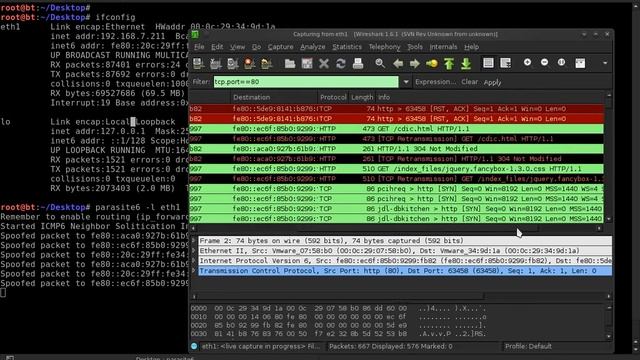
Task: Zoom in the packet text
Action: pos(527,62)
